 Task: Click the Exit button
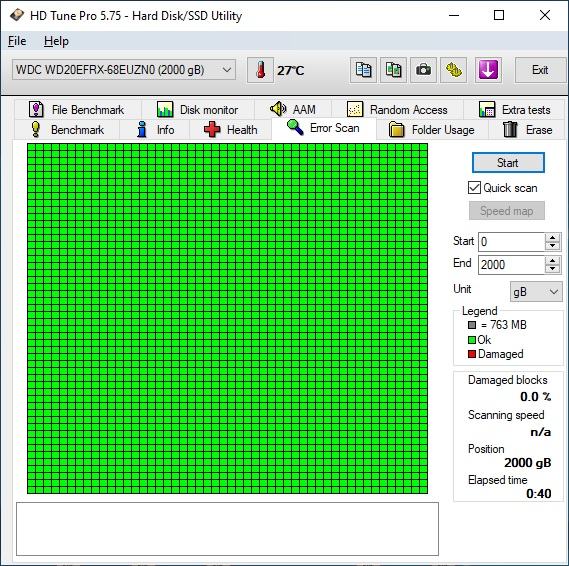click(540, 70)
